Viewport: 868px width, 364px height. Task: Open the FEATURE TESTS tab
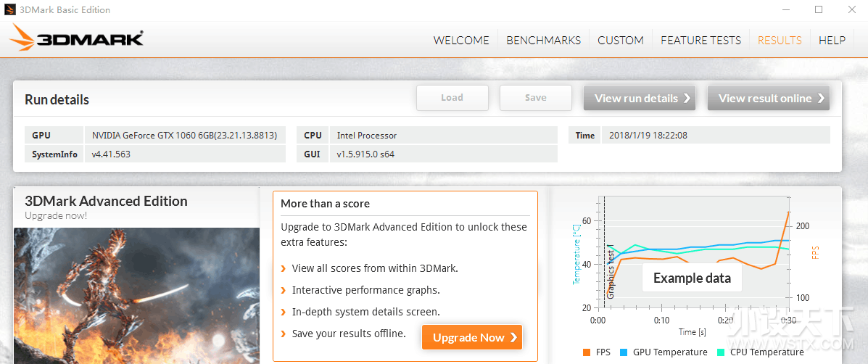(700, 40)
